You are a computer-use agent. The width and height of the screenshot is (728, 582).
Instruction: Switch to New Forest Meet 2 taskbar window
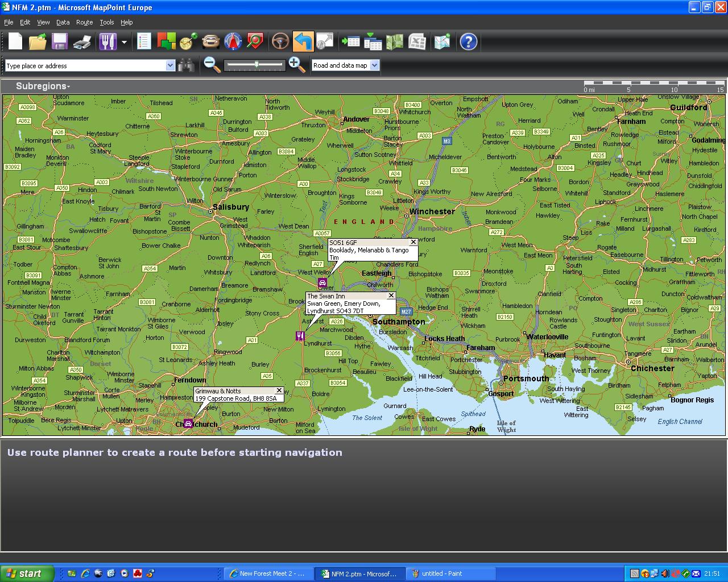coord(267,573)
